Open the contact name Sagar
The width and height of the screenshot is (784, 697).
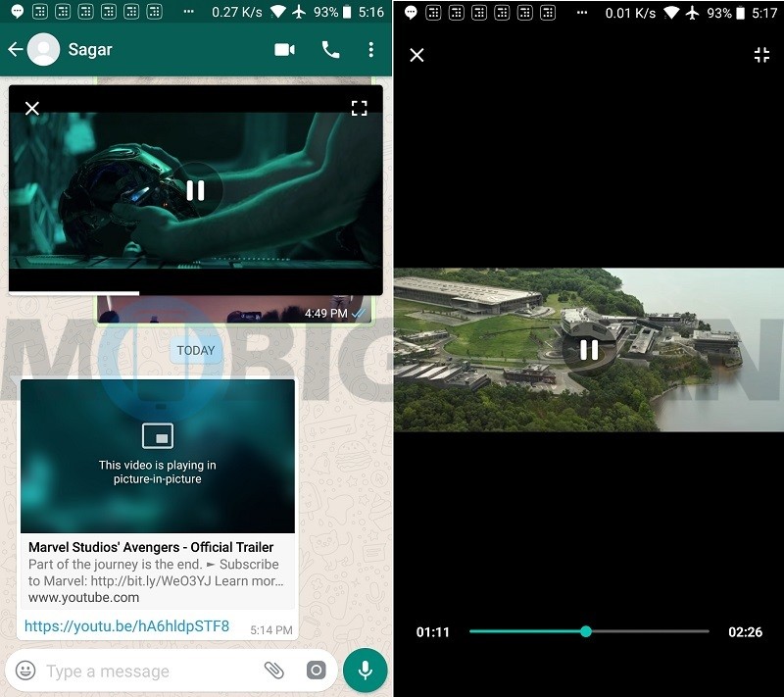[90, 49]
